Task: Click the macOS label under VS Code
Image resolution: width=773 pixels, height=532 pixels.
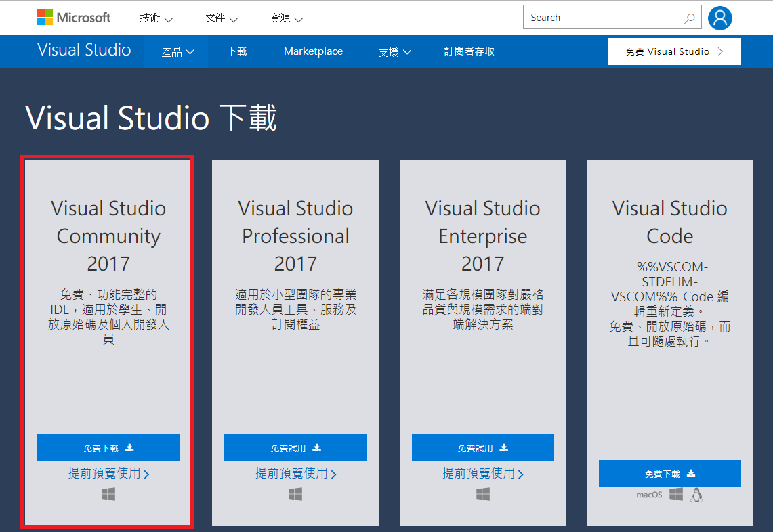Action: [x=649, y=495]
